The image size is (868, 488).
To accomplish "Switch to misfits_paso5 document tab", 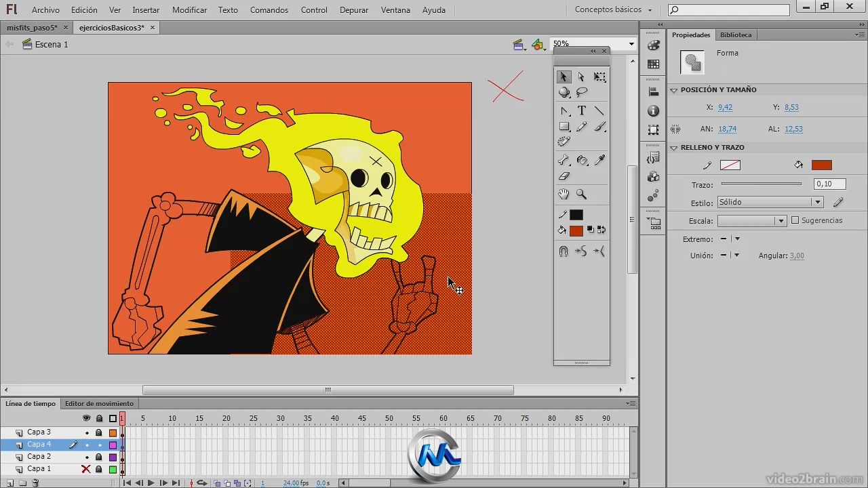I will click(32, 28).
